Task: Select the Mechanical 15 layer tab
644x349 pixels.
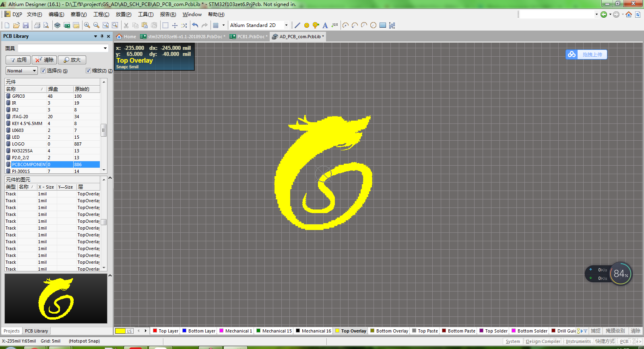Action: 274,331
